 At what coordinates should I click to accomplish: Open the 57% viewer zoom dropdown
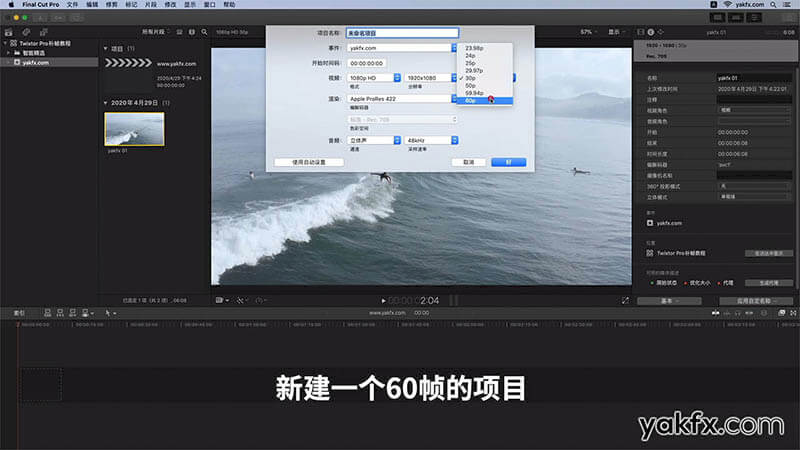point(589,32)
